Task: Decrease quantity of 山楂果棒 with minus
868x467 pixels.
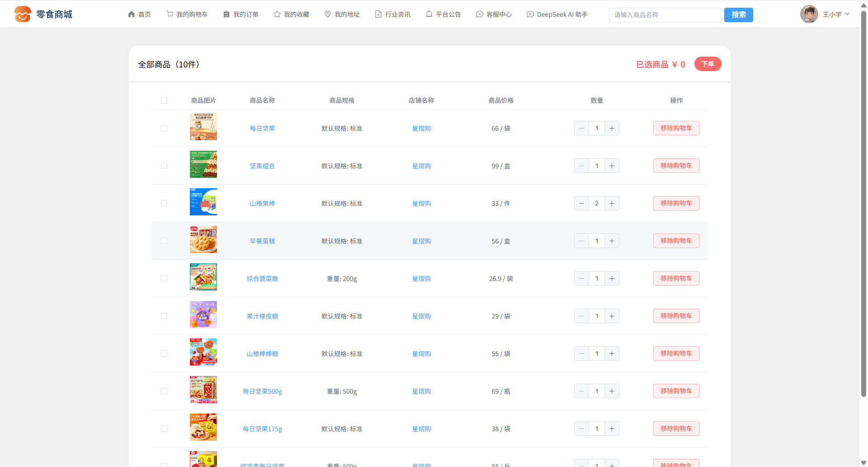Action: [x=581, y=203]
